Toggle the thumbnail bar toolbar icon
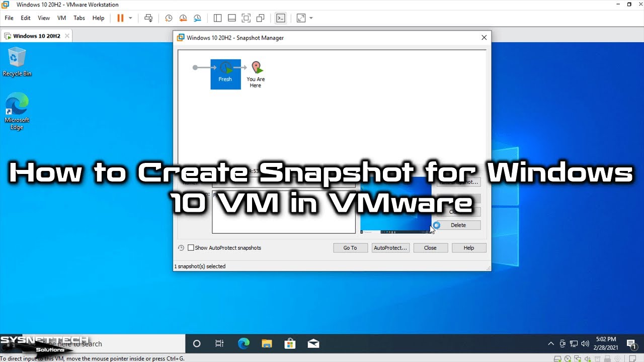644x362 pixels. tap(232, 18)
